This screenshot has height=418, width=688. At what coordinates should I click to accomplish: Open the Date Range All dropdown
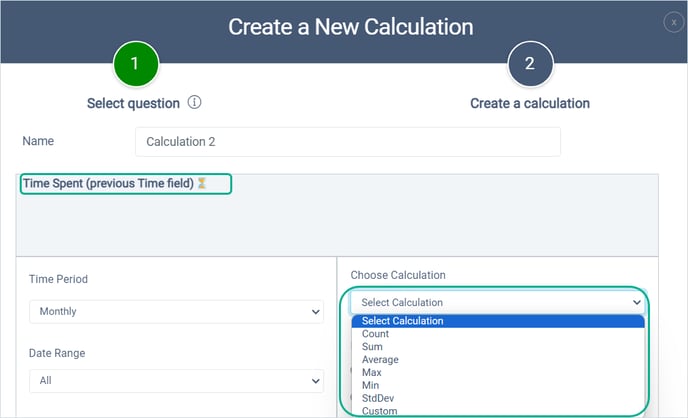176,381
